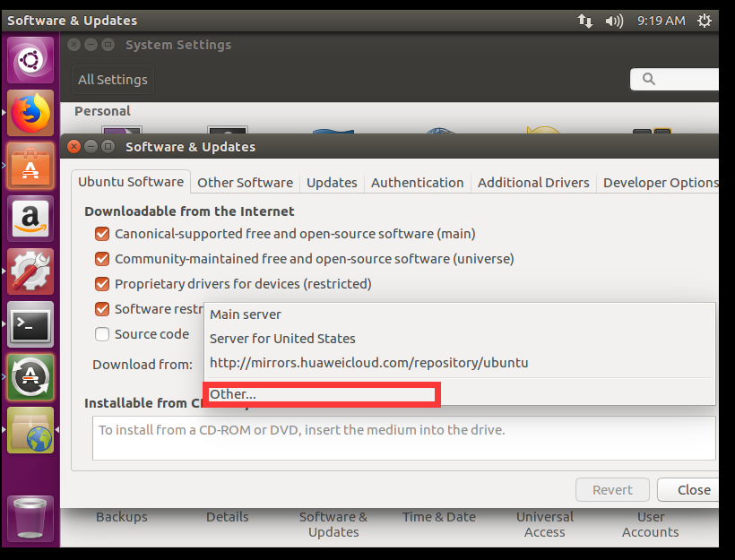The image size is (735, 560).
Task: Open the Additional Drivers tab
Action: (532, 182)
